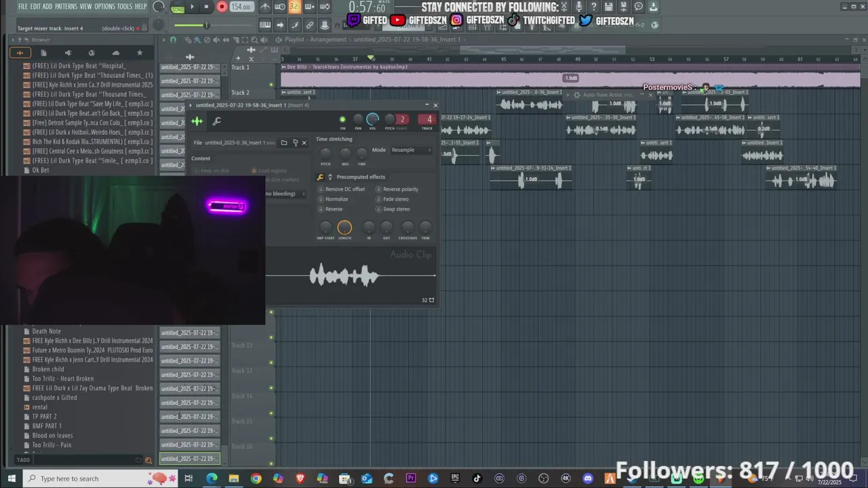The height and width of the screenshot is (488, 868).
Task: Click the TRACK number 4 selector
Action: (428, 119)
